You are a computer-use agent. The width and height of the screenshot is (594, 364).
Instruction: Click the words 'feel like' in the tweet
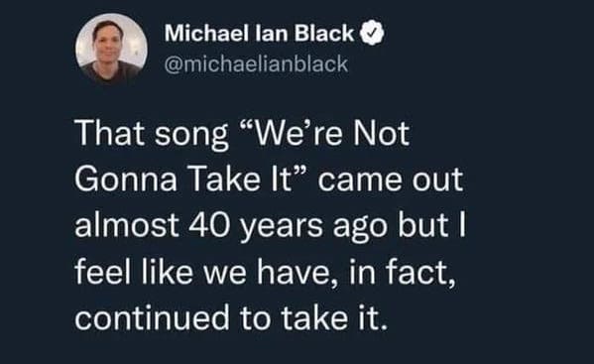133,272
